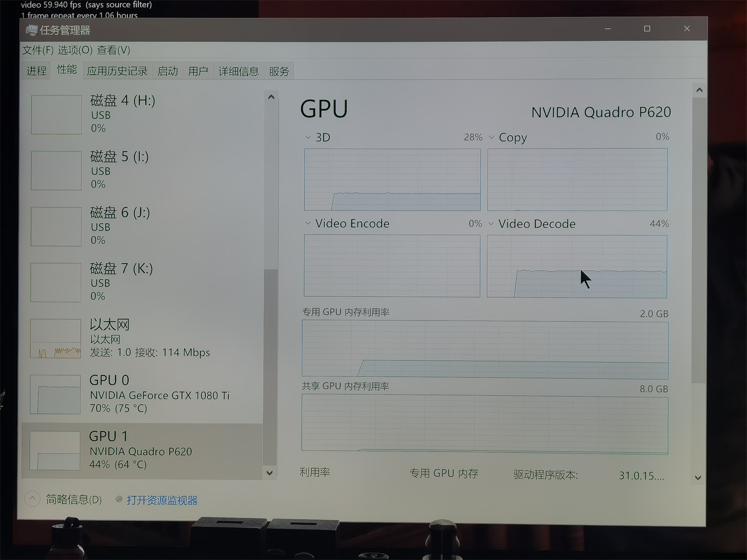The width and height of the screenshot is (747, 560).
Task: Select the 以太网 entry in the sidebar
Action: [142, 338]
